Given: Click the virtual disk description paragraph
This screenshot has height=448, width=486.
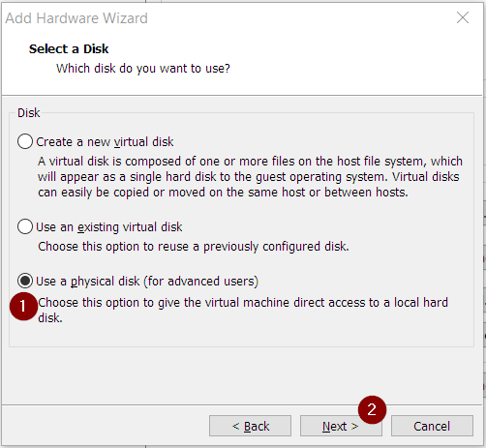Looking at the screenshot, I should [x=250, y=177].
